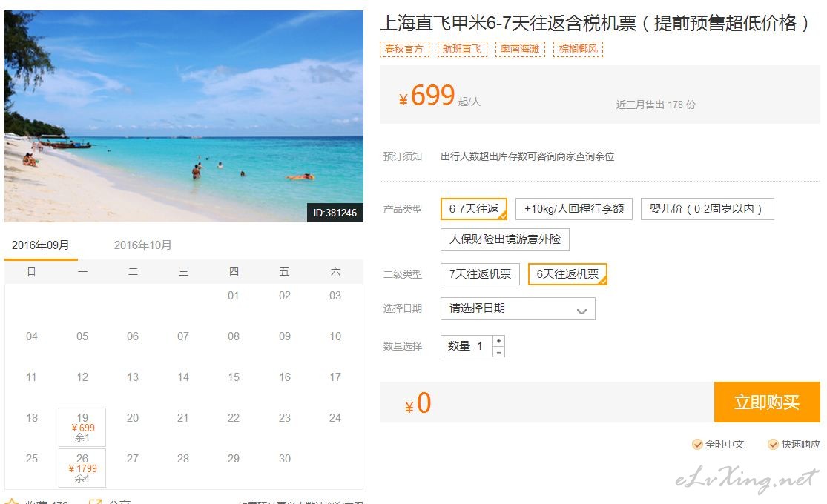The image size is (827, 504).
Task: Open the 请选择日期 date dropdown
Action: tap(518, 308)
